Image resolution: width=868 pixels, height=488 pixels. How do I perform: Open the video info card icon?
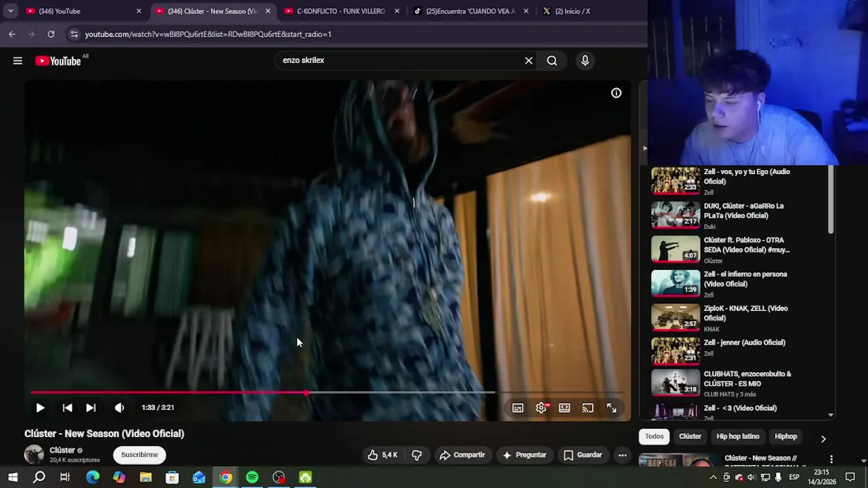[616, 94]
